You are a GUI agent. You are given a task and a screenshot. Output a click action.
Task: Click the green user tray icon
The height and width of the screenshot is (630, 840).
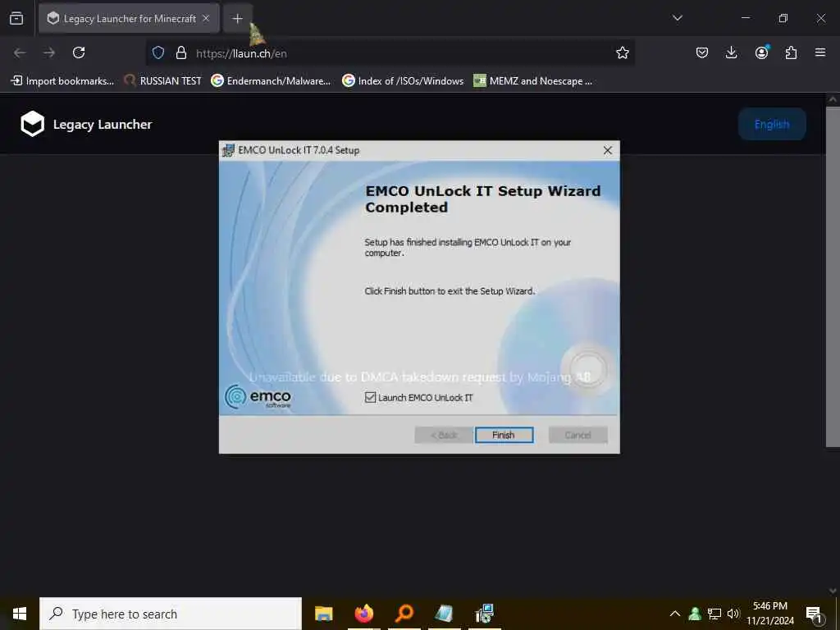click(695, 614)
